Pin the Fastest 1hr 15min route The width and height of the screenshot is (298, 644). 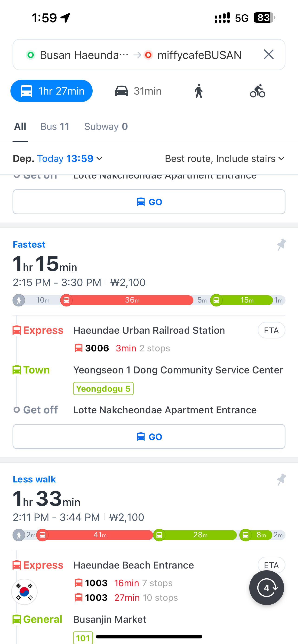pyautogui.click(x=281, y=245)
